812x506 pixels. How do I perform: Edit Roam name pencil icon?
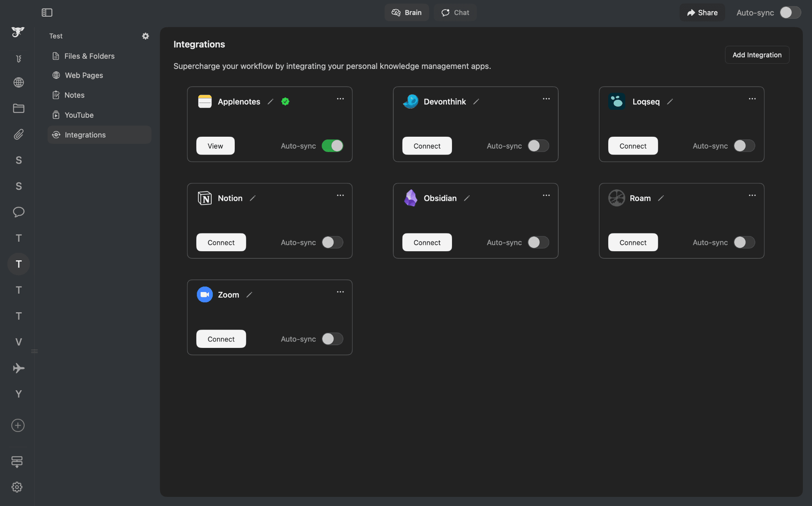click(661, 198)
